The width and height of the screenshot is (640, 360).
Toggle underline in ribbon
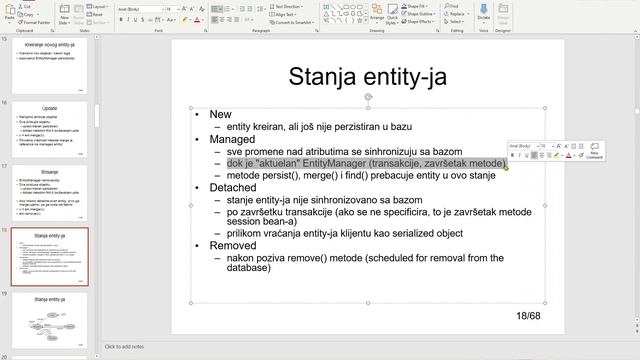tap(135, 20)
